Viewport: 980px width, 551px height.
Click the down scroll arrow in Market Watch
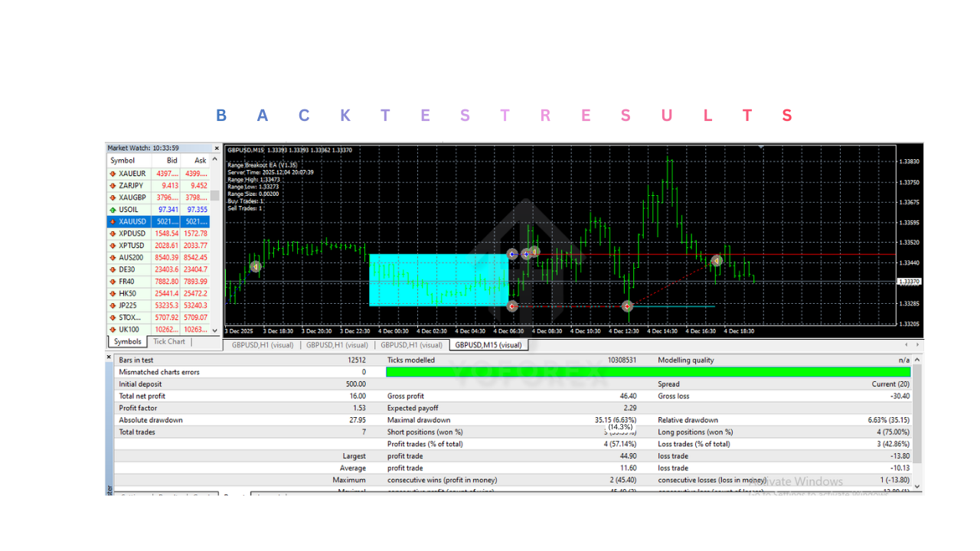pyautogui.click(x=215, y=329)
